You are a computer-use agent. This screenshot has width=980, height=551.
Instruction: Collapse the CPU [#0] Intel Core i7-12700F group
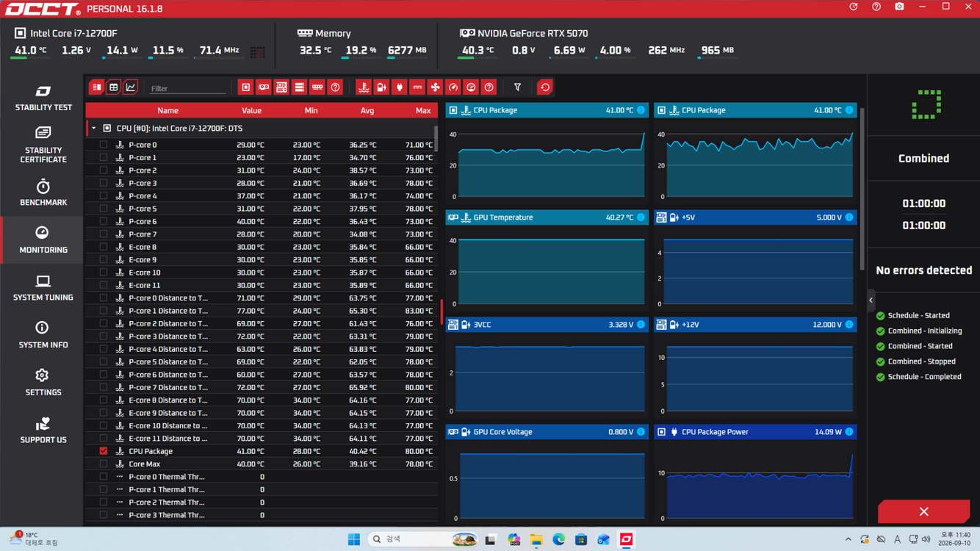click(x=93, y=129)
